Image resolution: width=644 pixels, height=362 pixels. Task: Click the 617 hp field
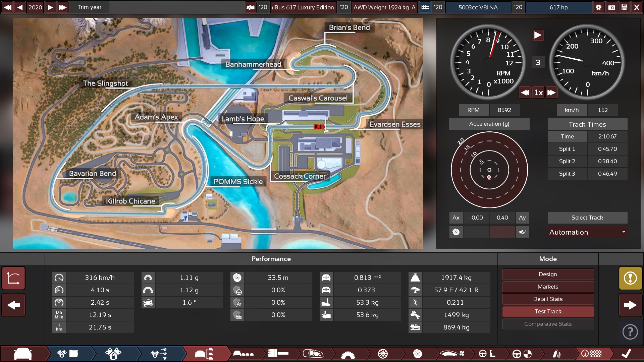coord(558,7)
